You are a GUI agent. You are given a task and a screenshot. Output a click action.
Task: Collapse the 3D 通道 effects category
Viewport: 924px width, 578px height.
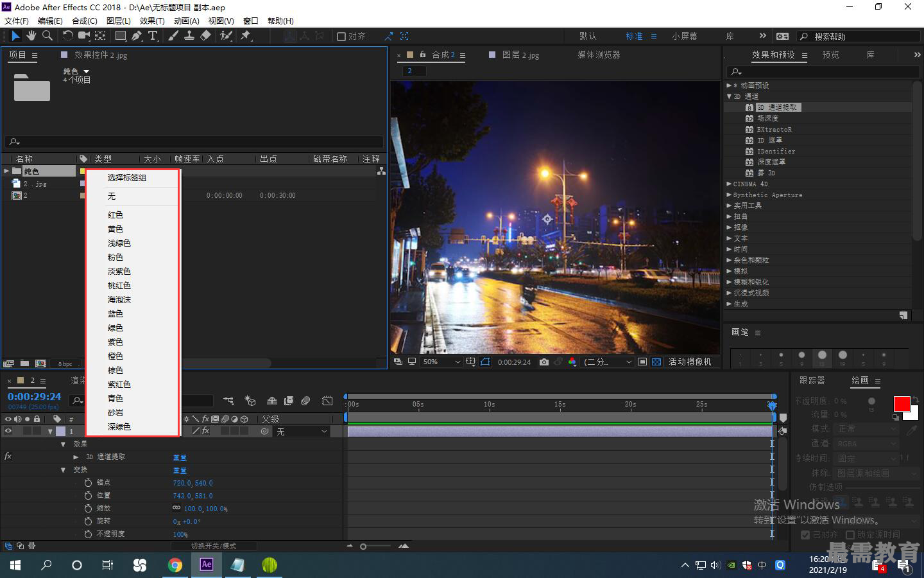coord(729,96)
